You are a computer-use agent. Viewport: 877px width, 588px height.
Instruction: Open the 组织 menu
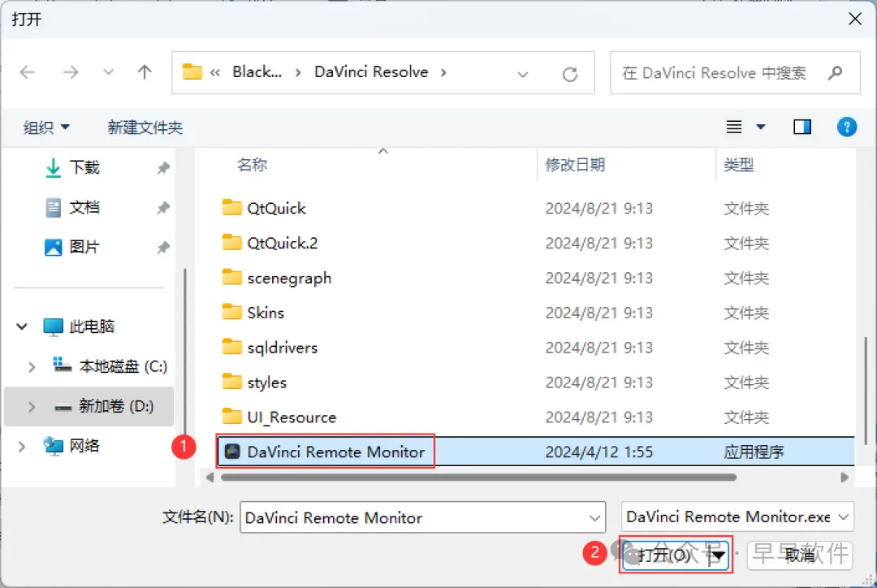point(45,128)
